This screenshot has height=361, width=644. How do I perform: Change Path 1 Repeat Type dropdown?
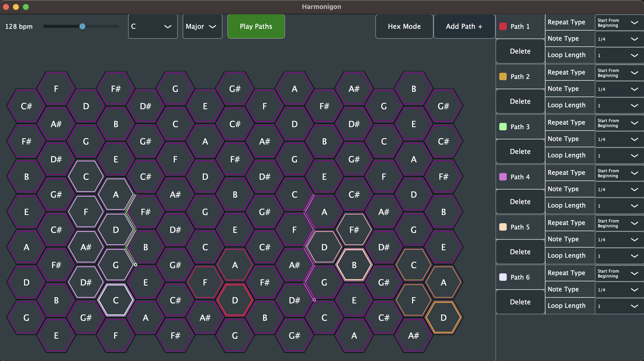point(619,23)
